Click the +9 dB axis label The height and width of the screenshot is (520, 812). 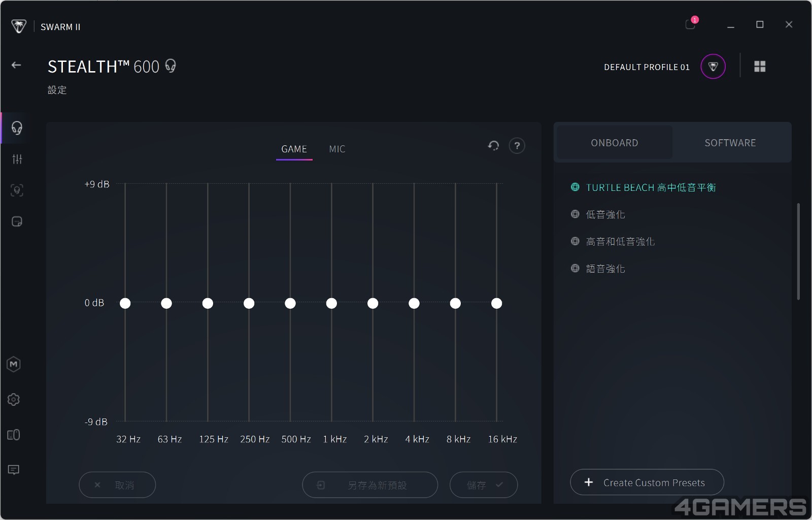click(x=97, y=184)
